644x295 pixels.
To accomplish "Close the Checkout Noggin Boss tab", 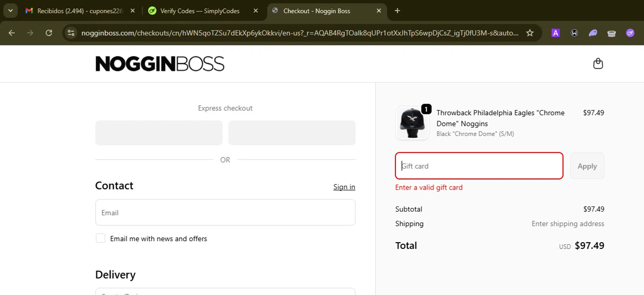I will coord(379,11).
